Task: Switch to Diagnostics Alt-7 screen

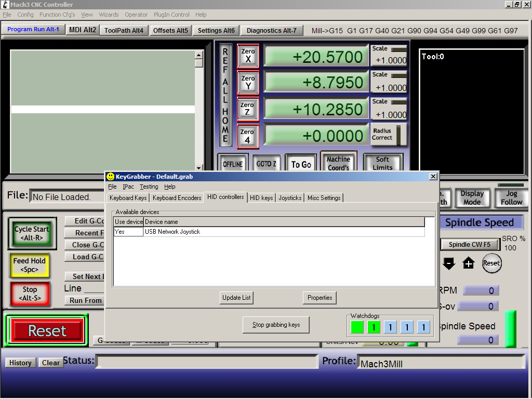Action: click(271, 30)
